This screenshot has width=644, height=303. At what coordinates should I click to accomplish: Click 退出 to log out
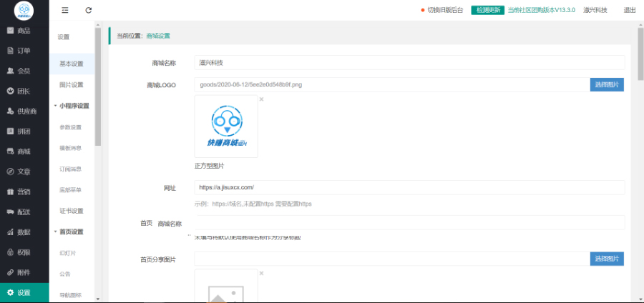pos(630,10)
